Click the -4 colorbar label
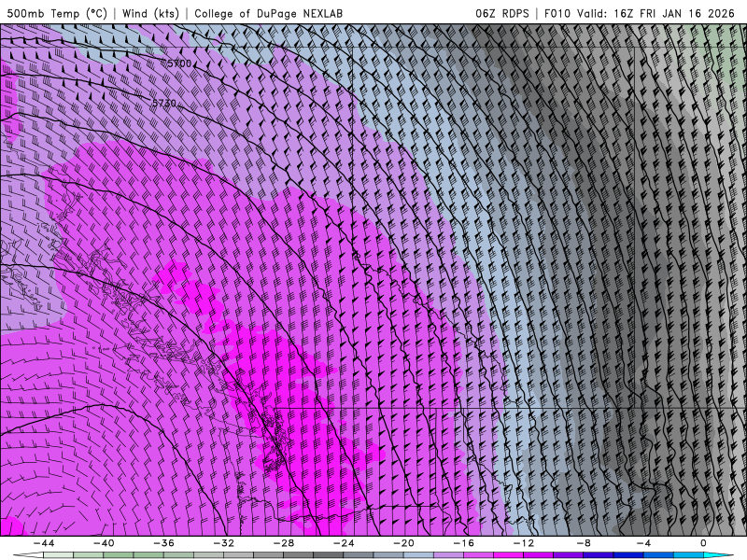Screen dimensions: 747x560 tap(644, 543)
